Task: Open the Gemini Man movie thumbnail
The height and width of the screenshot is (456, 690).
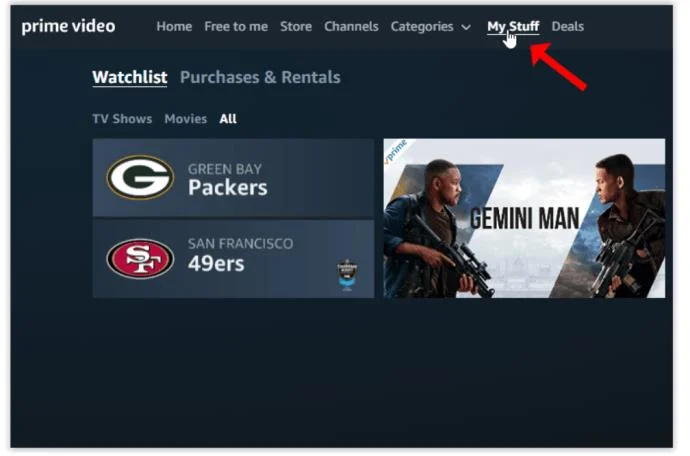Action: [x=525, y=218]
